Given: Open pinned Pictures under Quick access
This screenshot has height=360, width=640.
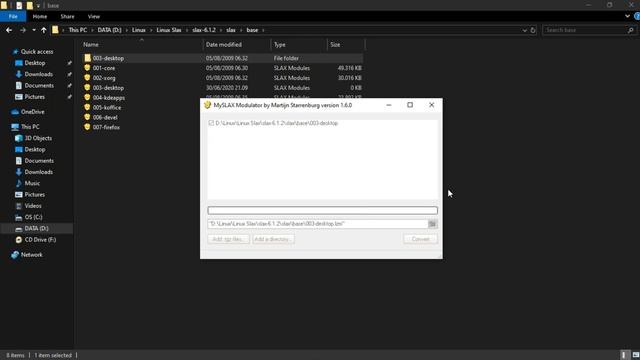Looking at the screenshot, I should [34, 97].
